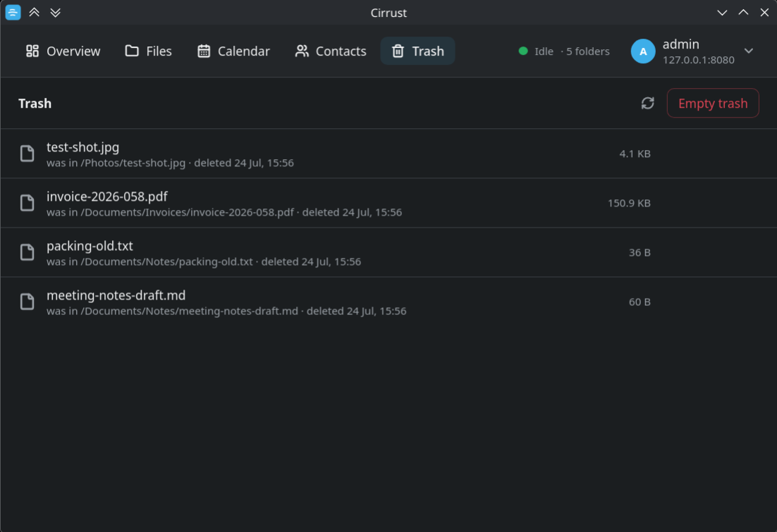
Task: Click the 60 B size value
Action: pos(640,302)
